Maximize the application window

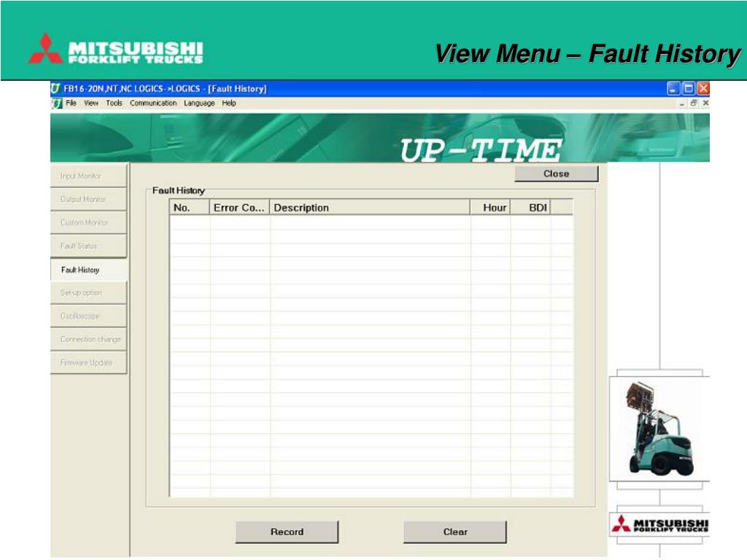[x=689, y=88]
